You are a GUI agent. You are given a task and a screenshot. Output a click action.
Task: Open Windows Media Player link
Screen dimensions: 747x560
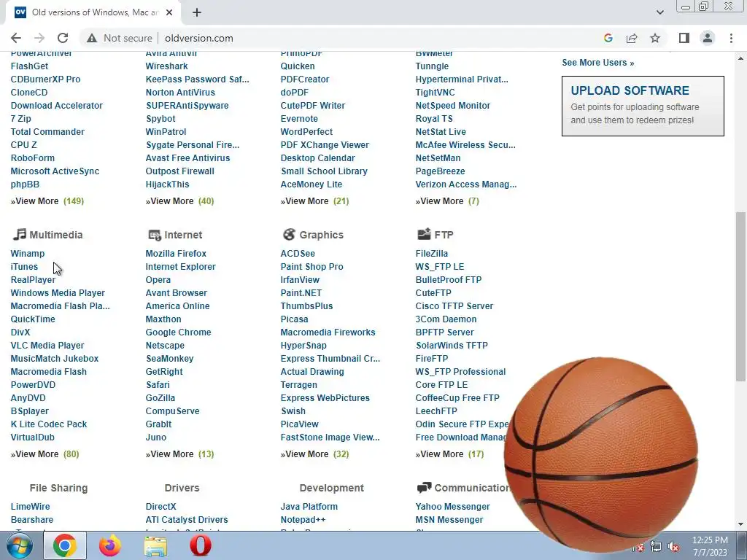(x=58, y=293)
